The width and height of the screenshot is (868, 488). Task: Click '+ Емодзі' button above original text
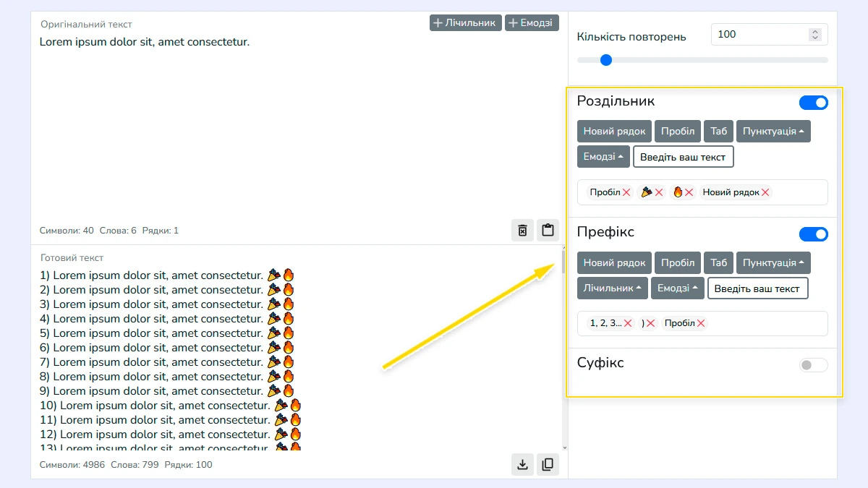point(532,23)
